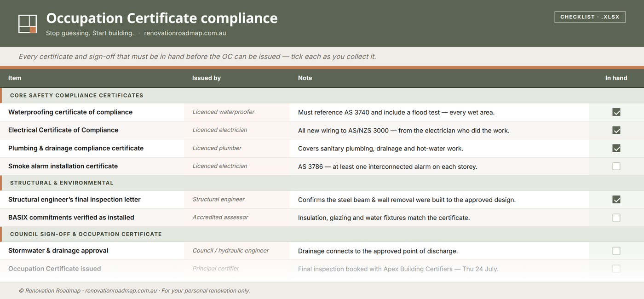644x299 pixels.
Task: Click the Issued by column header
Action: 207,78
